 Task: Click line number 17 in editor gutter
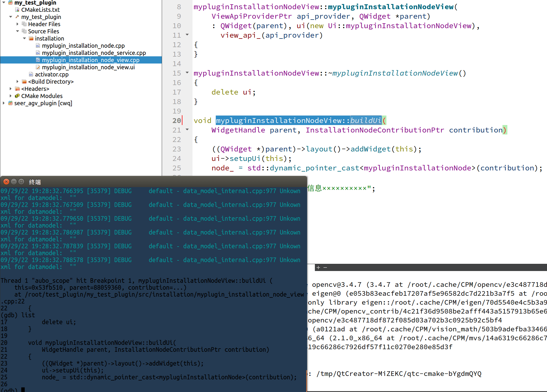tap(177, 92)
